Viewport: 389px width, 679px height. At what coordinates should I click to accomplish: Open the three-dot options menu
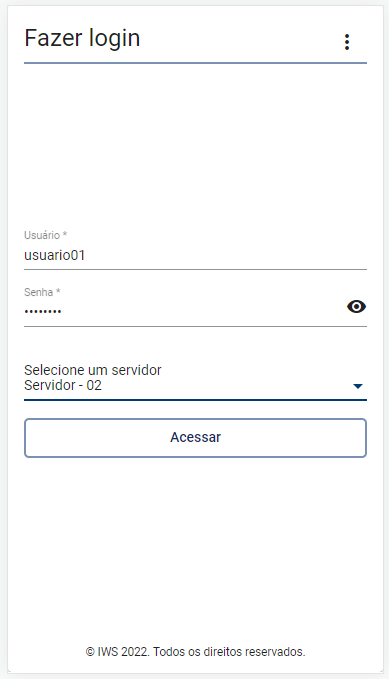point(347,42)
